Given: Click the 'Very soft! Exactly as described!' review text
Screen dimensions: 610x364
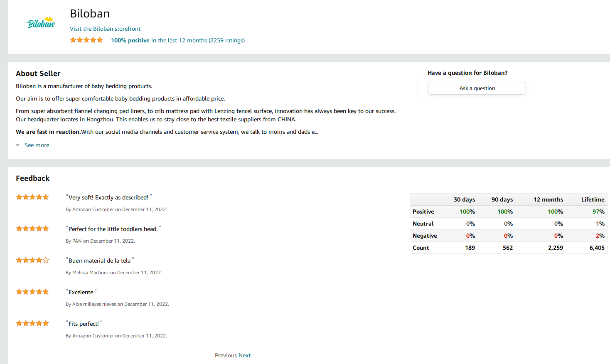Looking at the screenshot, I should pos(108,197).
